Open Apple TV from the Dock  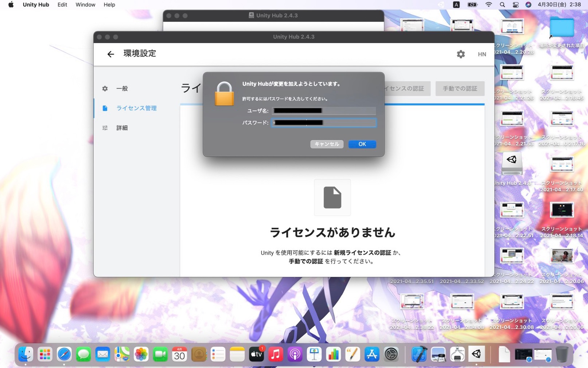[256, 354]
